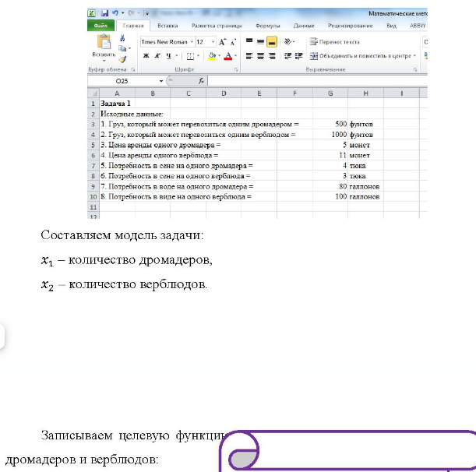476x472 pixels.
Task: Click the cell reading галлонов in row 9
Action: click(365, 186)
